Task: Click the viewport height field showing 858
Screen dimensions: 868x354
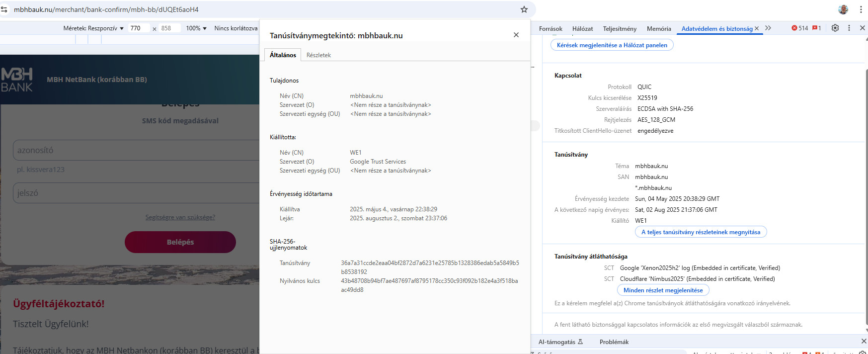Action: 169,28
